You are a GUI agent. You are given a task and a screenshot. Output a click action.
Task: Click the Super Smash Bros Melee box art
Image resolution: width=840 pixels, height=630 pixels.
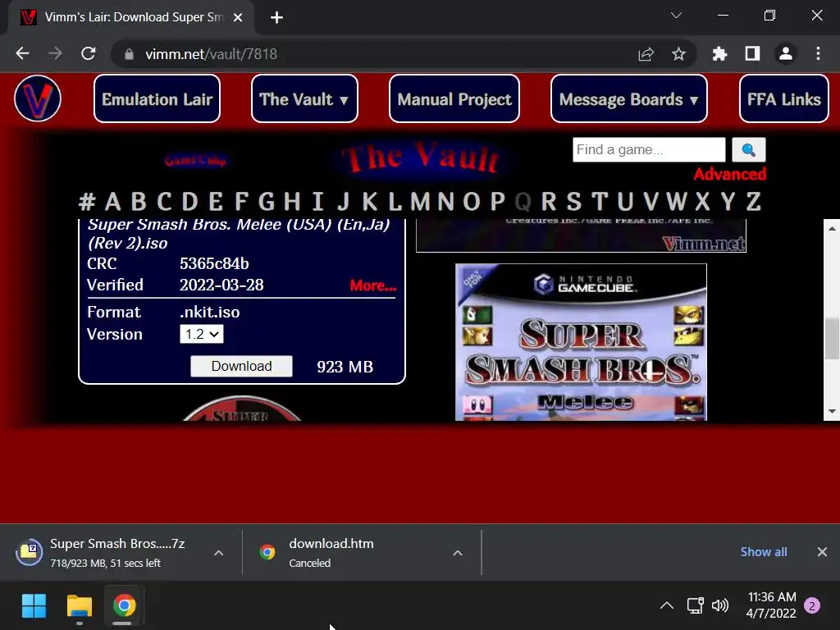(x=582, y=342)
